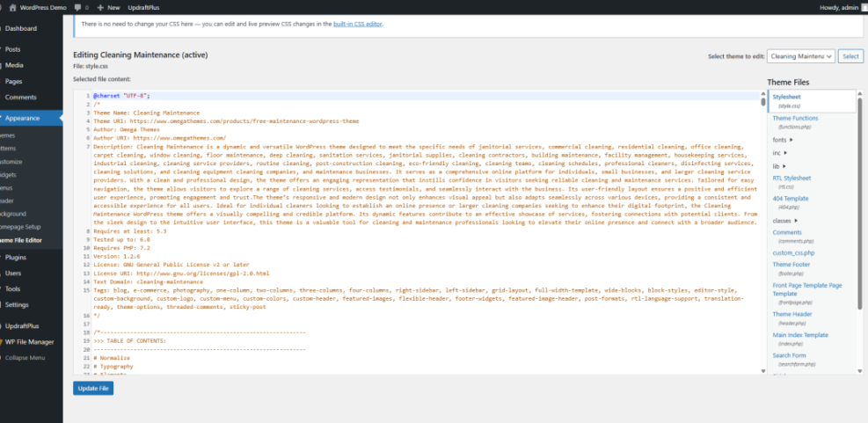Click the 'Requires PHP: 7.2' line

[x=121, y=248]
